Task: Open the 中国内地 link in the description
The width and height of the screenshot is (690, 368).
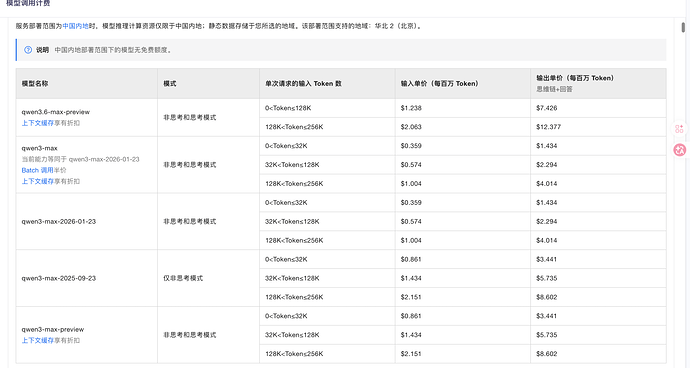Action: [76, 26]
